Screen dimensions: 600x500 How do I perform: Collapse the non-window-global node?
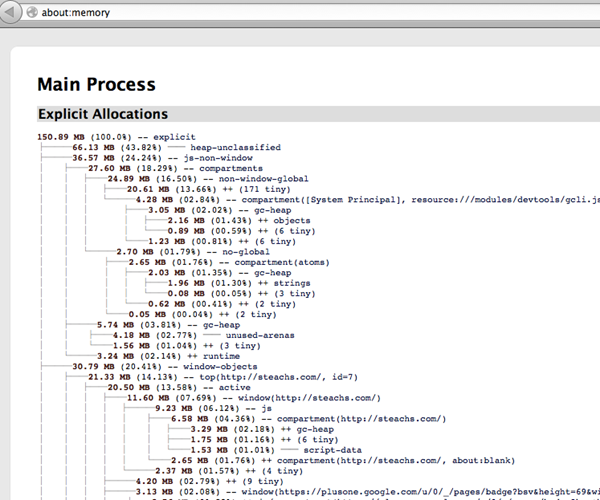(208, 179)
